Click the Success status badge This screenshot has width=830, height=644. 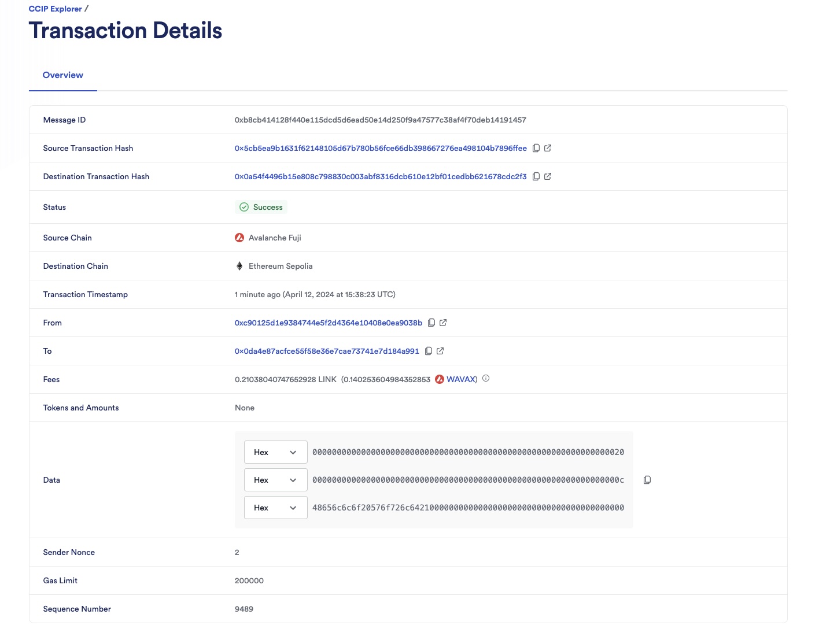click(261, 206)
